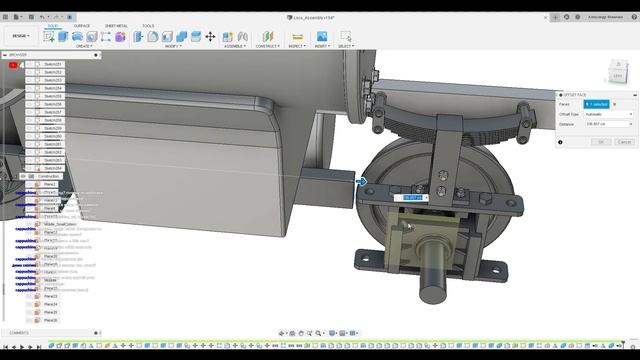Click the Faces '1 selected' button

[596, 104]
